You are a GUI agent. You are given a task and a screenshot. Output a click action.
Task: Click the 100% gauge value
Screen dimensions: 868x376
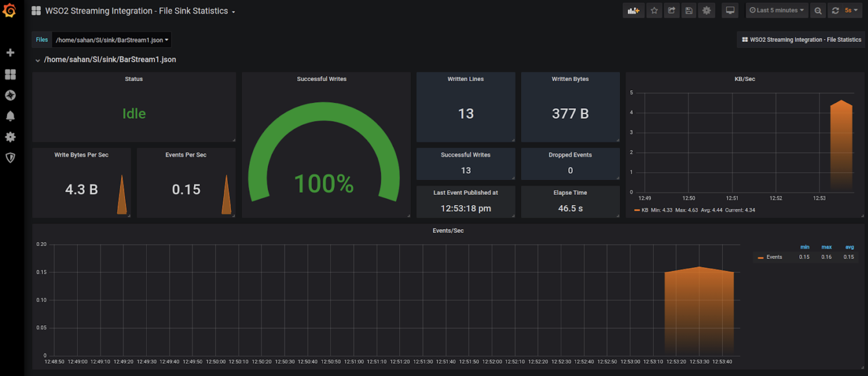coord(324,184)
